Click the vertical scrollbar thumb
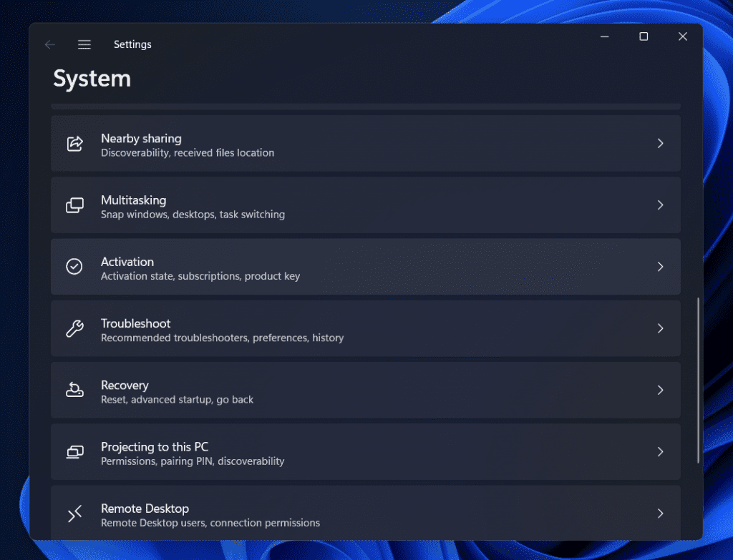Viewport: 733px width, 560px height. click(x=698, y=380)
